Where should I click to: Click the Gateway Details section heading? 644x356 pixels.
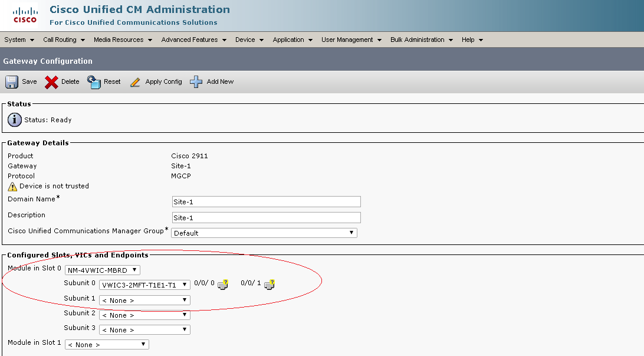[x=38, y=143]
